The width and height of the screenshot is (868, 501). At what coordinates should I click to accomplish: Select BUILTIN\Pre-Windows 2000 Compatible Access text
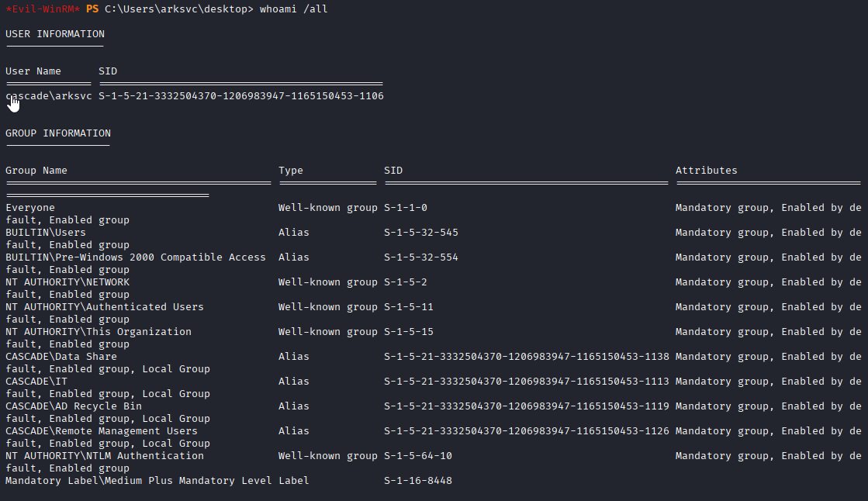point(136,257)
